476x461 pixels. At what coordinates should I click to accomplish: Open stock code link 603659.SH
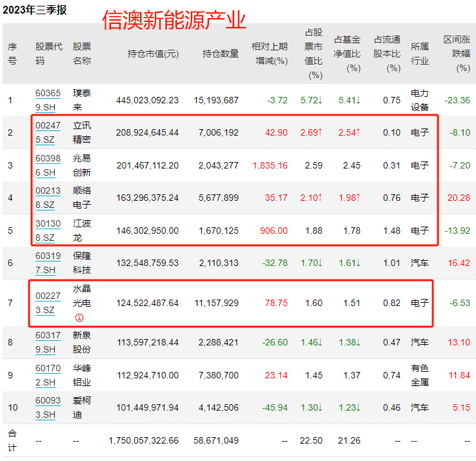(48, 100)
